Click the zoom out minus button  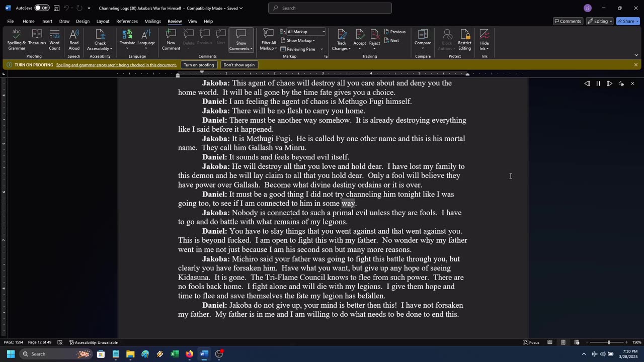click(587, 342)
